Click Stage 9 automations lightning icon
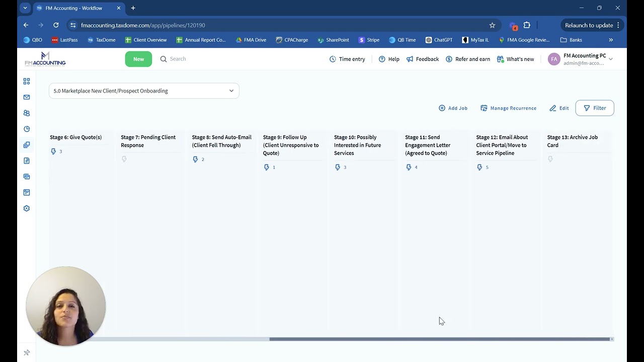644x362 pixels. point(267,167)
